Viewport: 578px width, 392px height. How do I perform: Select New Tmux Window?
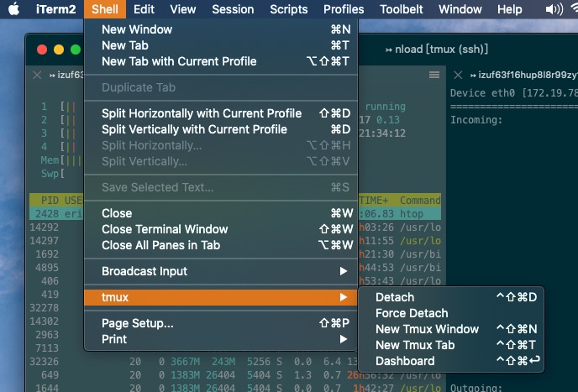[451, 329]
